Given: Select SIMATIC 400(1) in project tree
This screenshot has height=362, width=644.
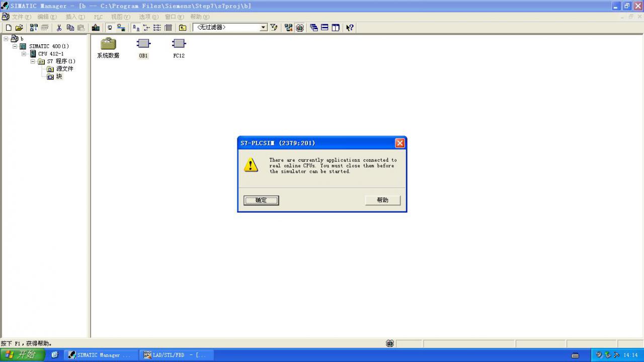Looking at the screenshot, I should 49,46.
